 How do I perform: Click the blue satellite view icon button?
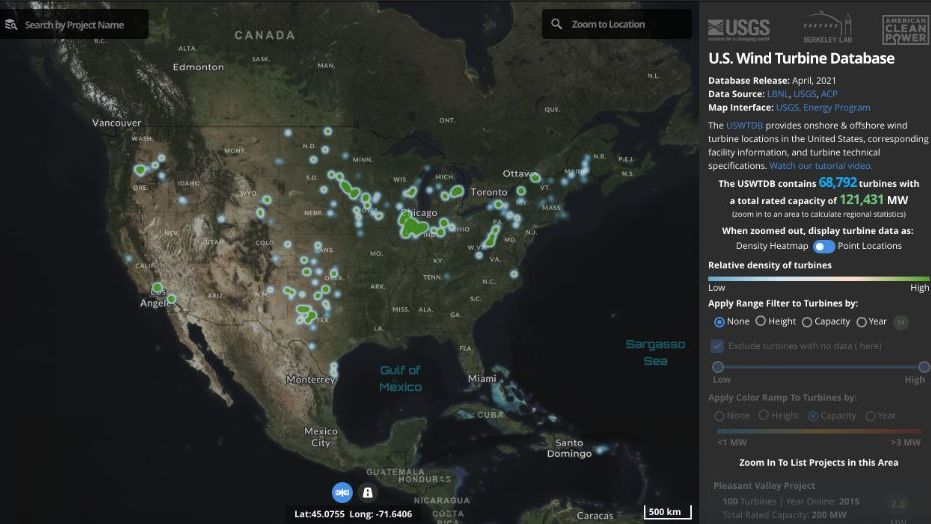pyautogui.click(x=342, y=492)
